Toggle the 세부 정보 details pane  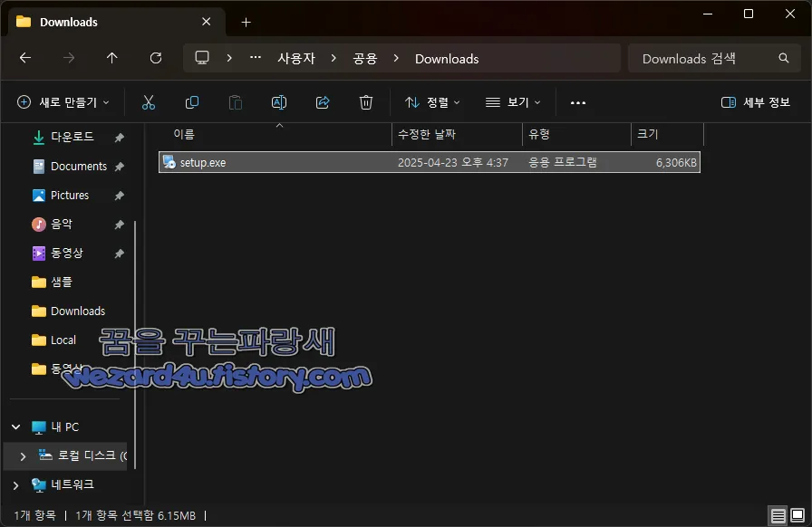click(756, 102)
